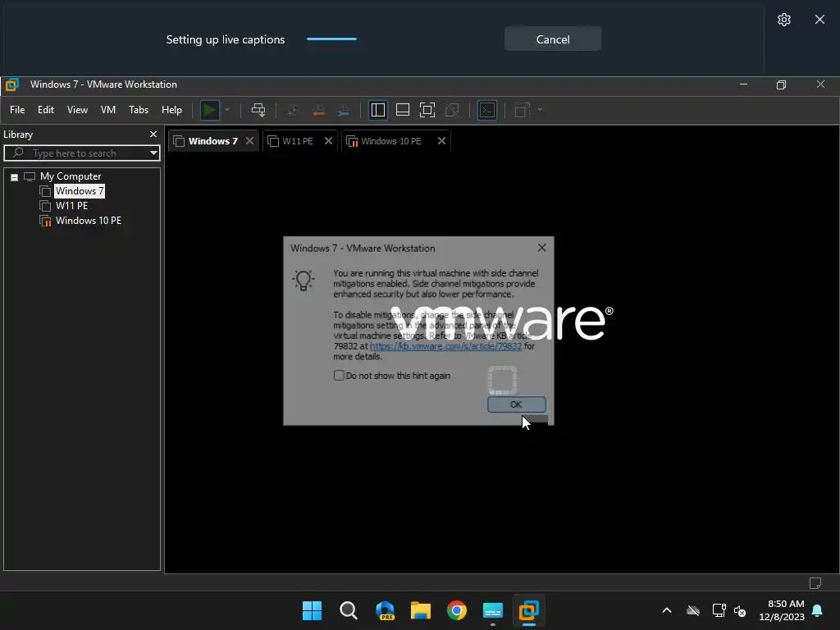Click the message log icon in status bar

(815, 583)
